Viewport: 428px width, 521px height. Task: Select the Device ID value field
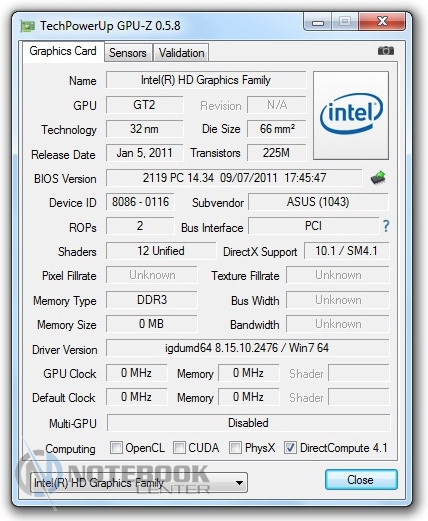(x=140, y=202)
